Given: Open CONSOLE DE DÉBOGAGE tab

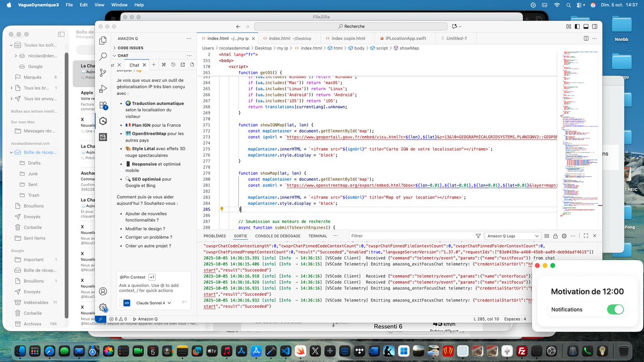Looking at the screenshot, I should pos(278,236).
